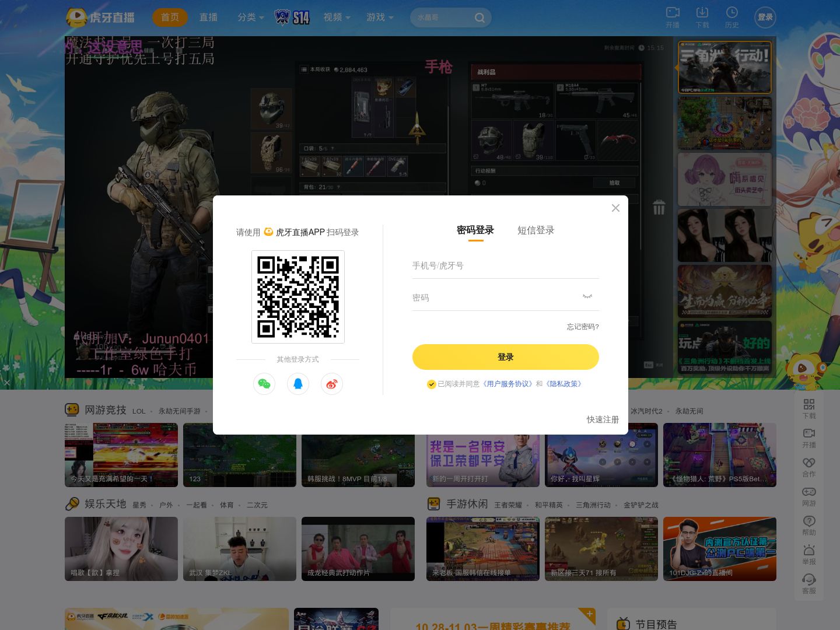The image size is (840, 630).
Task: Select the 三角洲行动 top thumbnail in sidebar
Action: point(724,68)
